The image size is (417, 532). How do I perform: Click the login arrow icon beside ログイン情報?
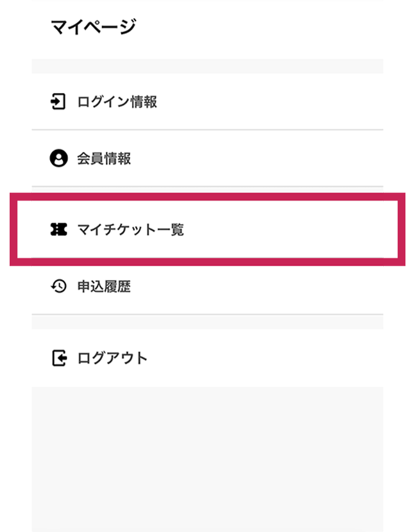coord(58,101)
